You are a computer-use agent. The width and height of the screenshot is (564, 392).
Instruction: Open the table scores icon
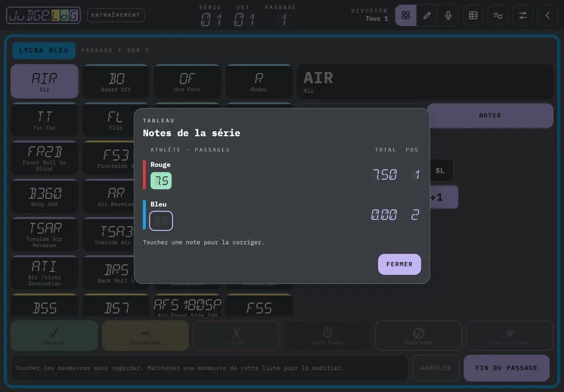(473, 15)
